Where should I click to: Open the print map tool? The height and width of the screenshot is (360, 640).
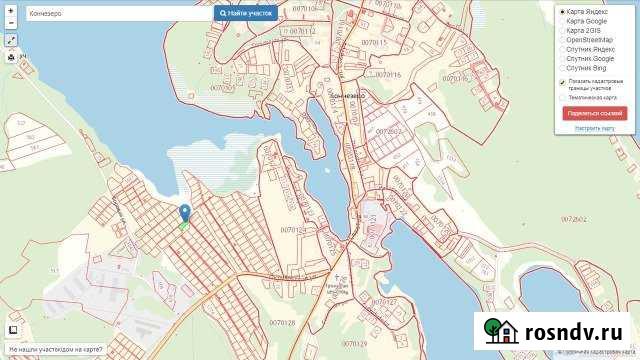11,57
